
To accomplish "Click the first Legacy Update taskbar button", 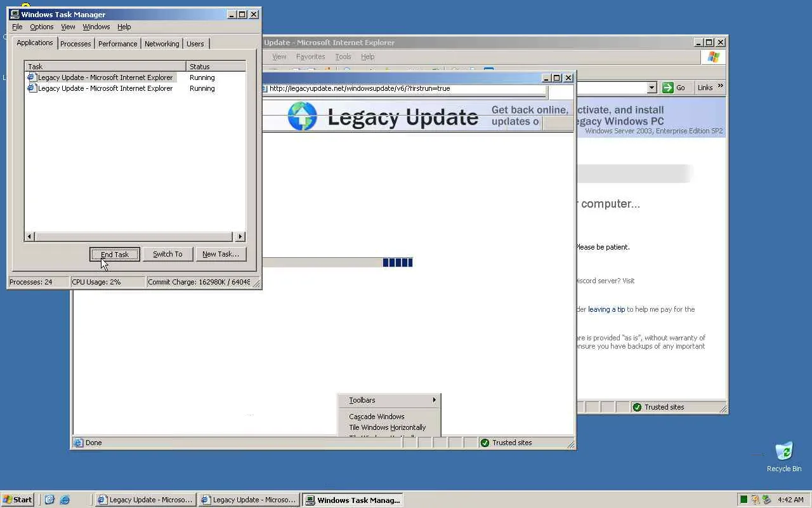I will tap(145, 500).
